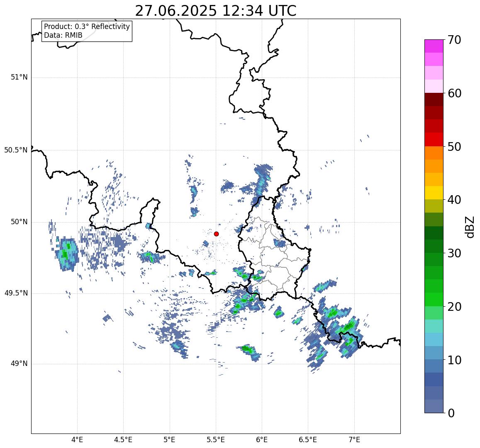Viewport: 480px width, 448px height.
Task: Click the colorbar value 20
Action: (454, 307)
